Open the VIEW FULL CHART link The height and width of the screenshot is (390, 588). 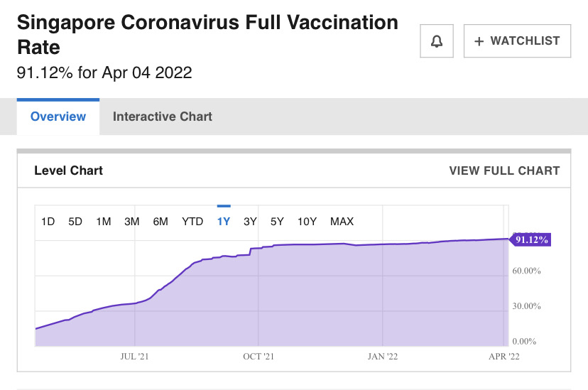[504, 170]
